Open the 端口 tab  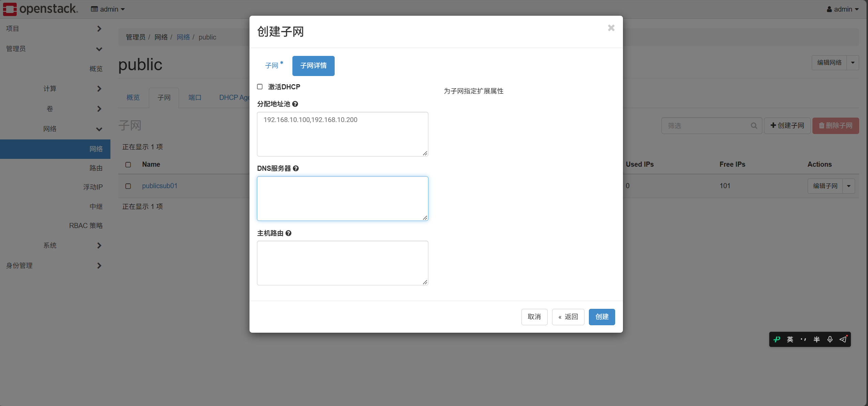coord(195,98)
